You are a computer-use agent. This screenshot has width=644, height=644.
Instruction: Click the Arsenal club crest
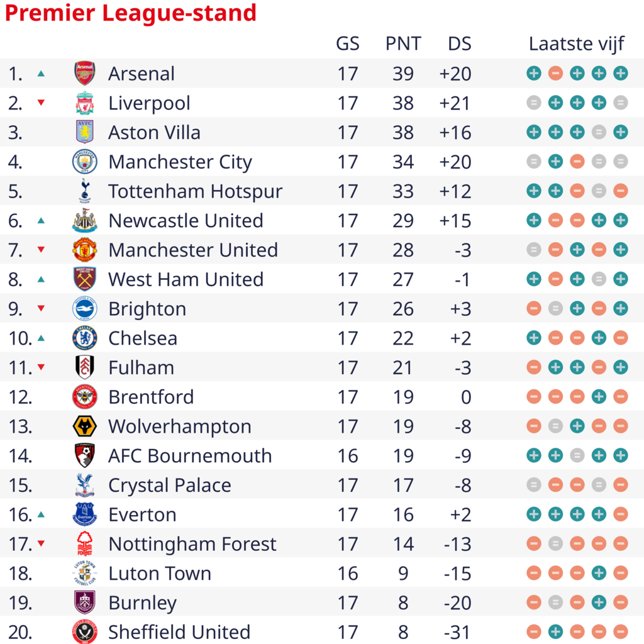[x=85, y=73]
